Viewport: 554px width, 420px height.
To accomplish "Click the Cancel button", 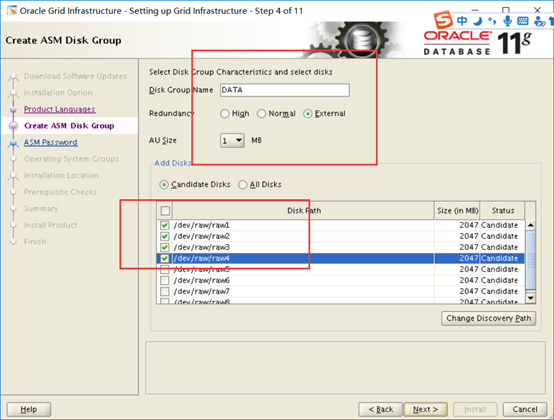I will 525,409.
